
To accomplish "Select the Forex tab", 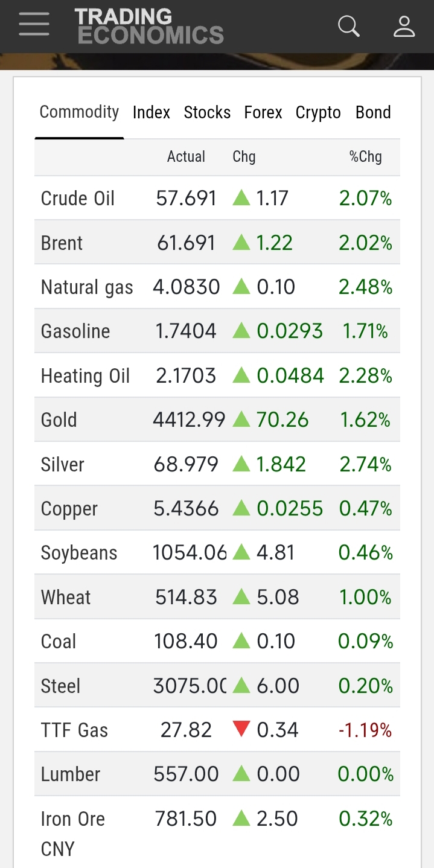I will coord(263,113).
